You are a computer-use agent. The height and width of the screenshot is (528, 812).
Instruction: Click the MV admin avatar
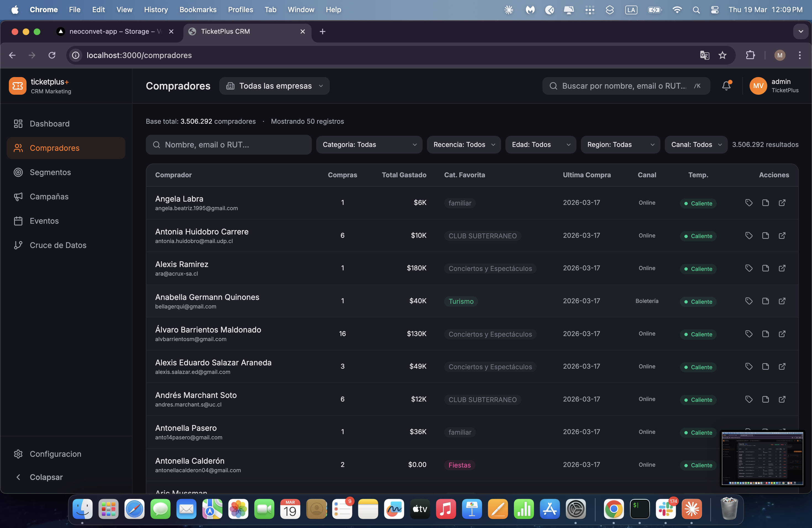pyautogui.click(x=758, y=86)
